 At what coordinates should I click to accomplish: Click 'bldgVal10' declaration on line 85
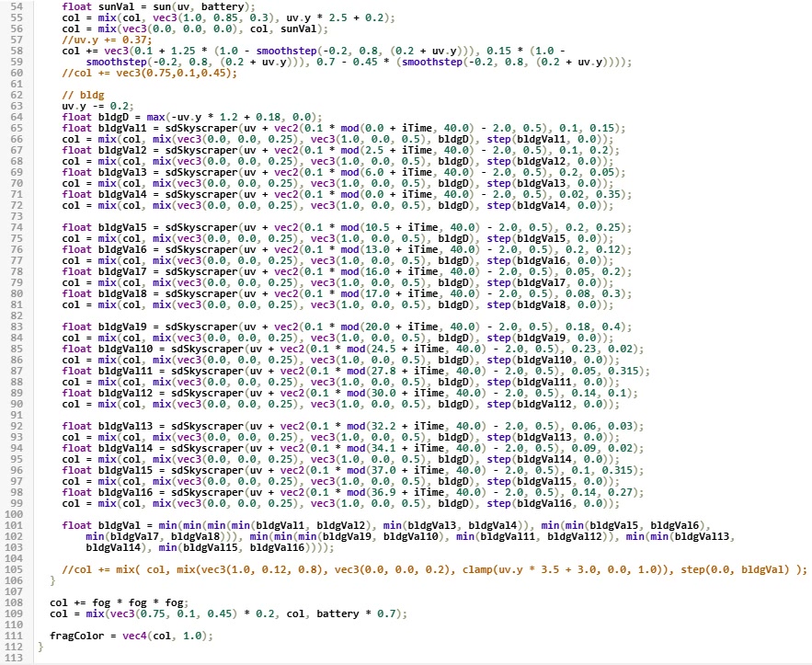pyautogui.click(x=125, y=349)
